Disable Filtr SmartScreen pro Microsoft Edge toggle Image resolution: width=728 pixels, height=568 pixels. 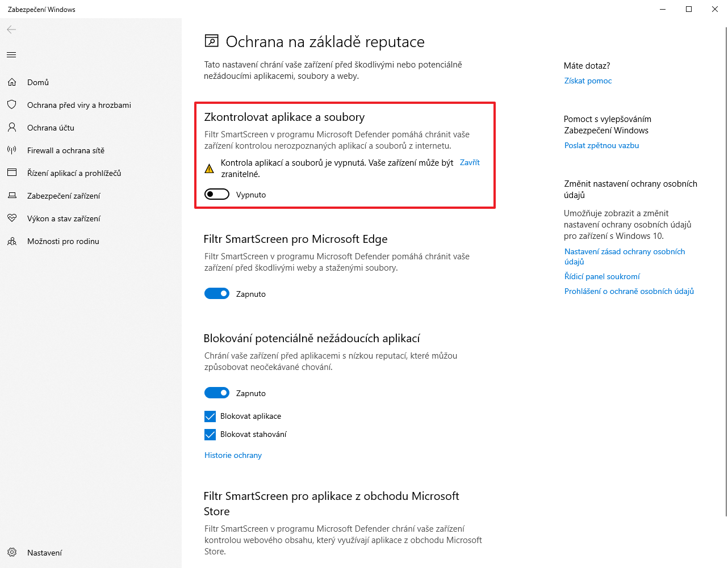coord(216,293)
